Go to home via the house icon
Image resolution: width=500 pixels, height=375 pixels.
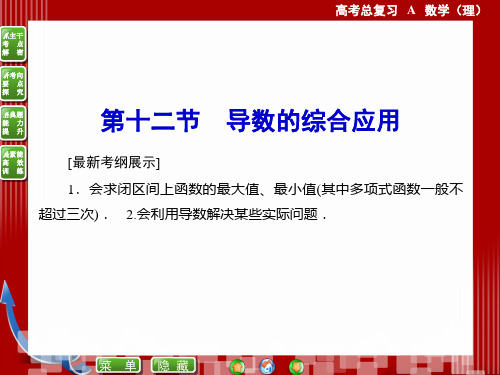(267, 366)
